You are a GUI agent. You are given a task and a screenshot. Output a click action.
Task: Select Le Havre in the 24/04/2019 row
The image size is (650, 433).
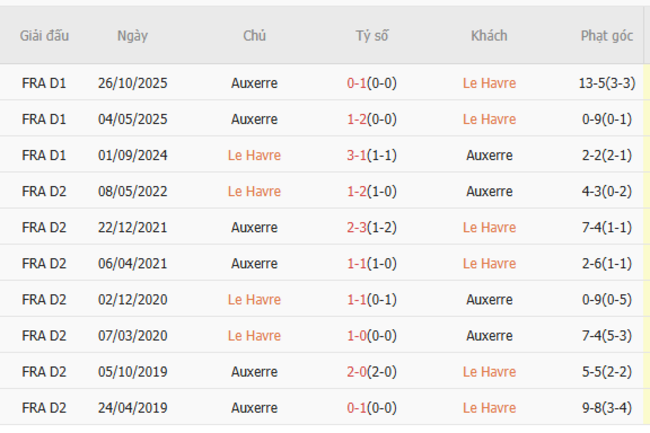click(x=489, y=407)
